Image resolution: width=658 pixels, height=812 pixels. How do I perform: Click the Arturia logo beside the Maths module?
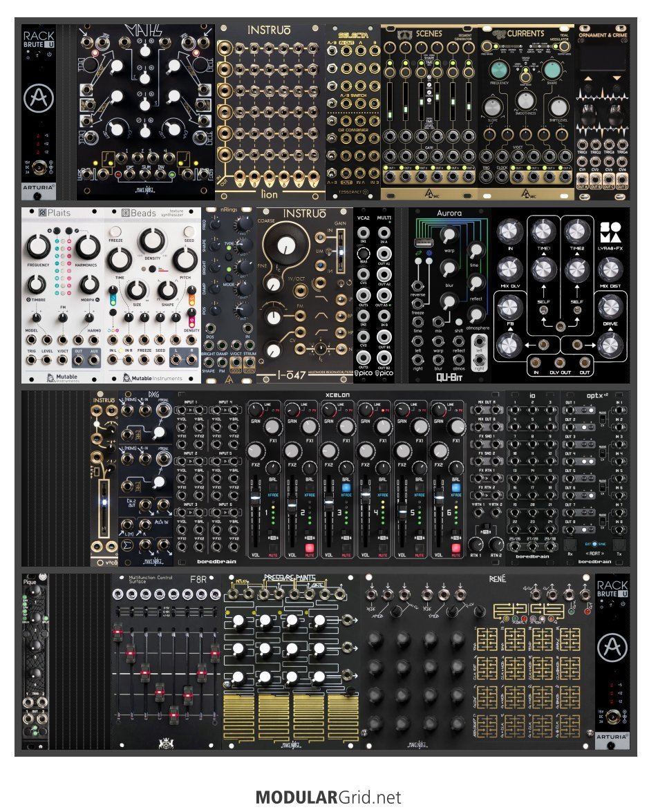(38, 99)
